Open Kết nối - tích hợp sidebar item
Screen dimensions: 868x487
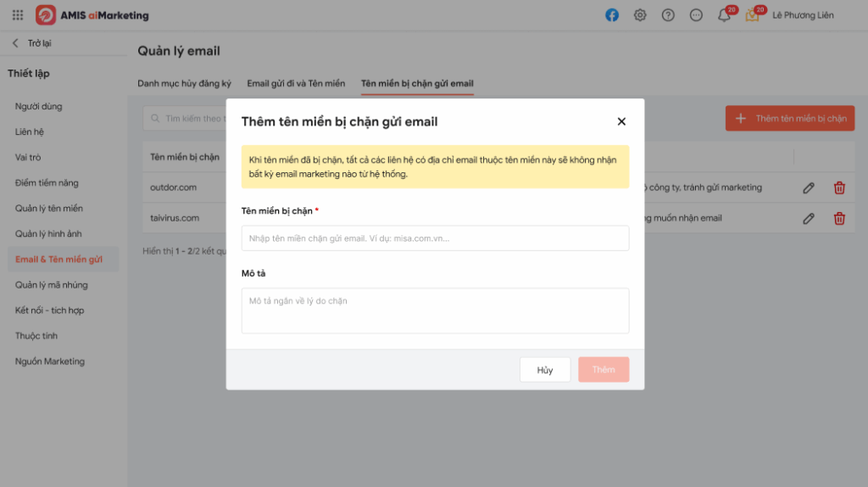coord(49,311)
